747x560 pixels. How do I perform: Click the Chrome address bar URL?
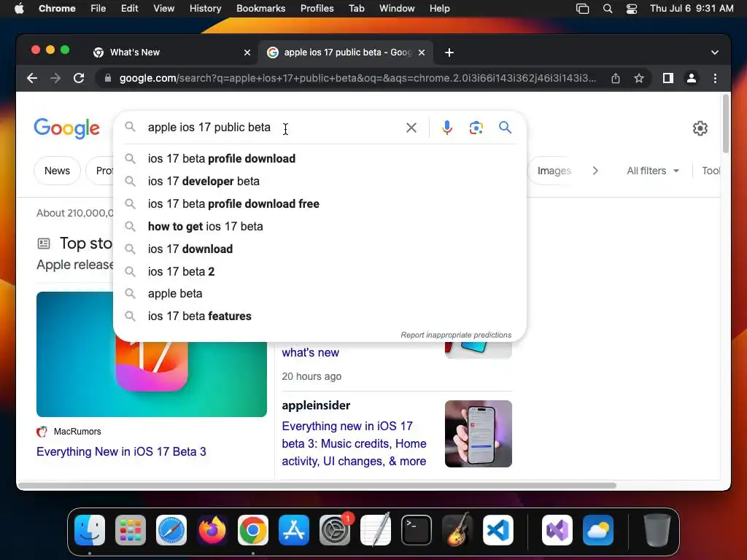click(357, 78)
